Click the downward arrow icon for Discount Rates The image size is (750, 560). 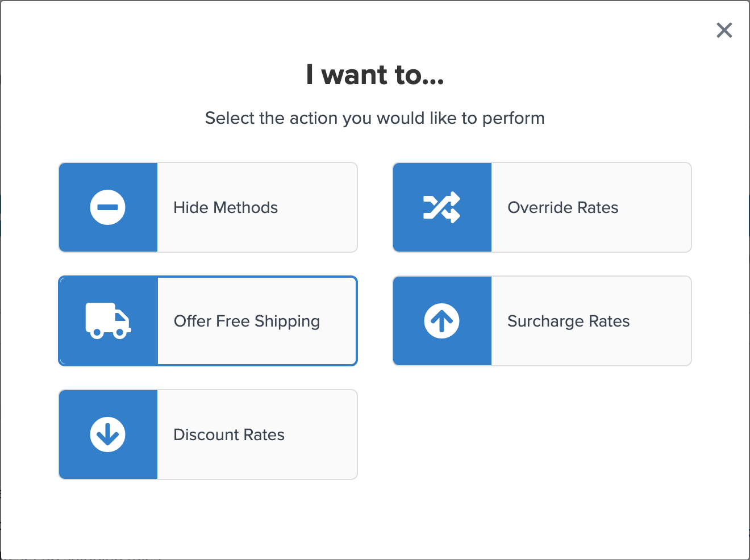click(x=107, y=434)
